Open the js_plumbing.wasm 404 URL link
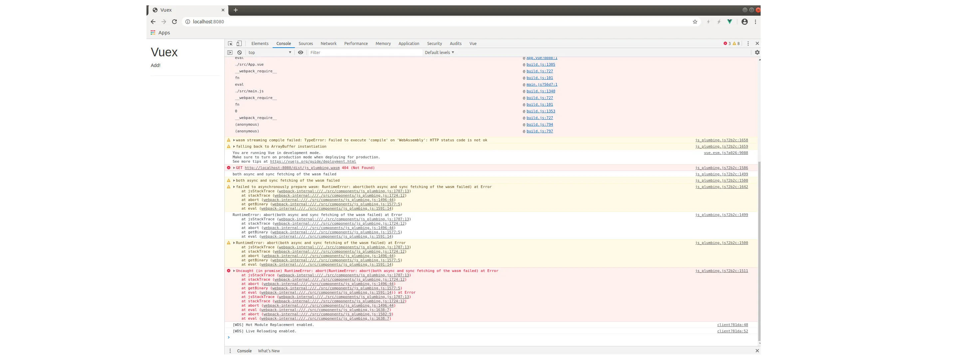This screenshot has height=360, width=980. coord(292,168)
